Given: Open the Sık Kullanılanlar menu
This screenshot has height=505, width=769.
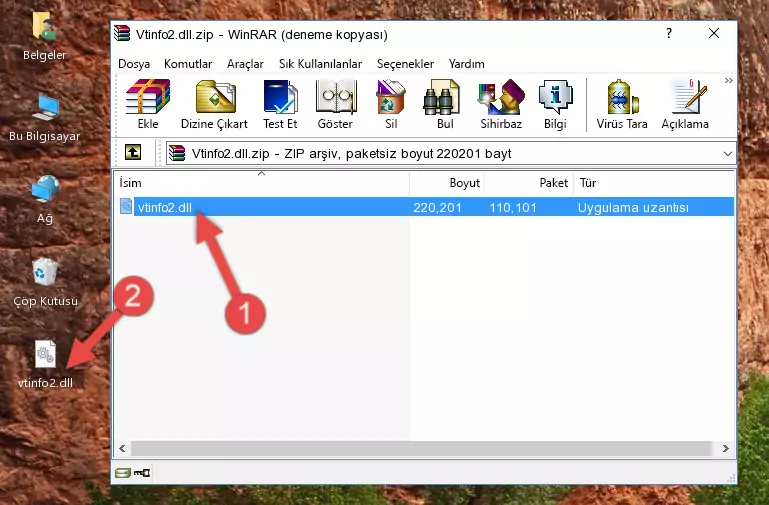Looking at the screenshot, I should [x=320, y=64].
